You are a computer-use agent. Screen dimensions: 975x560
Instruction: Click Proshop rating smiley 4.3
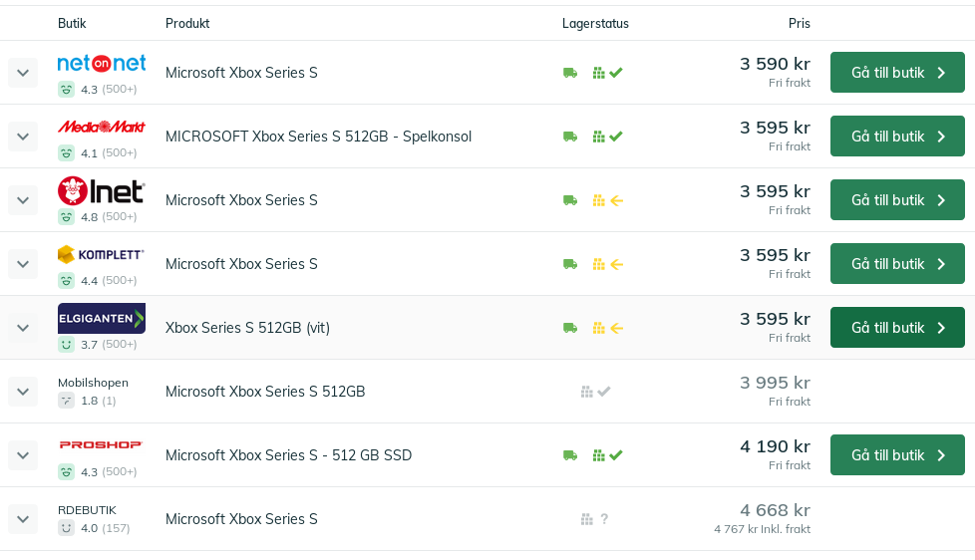click(x=67, y=471)
